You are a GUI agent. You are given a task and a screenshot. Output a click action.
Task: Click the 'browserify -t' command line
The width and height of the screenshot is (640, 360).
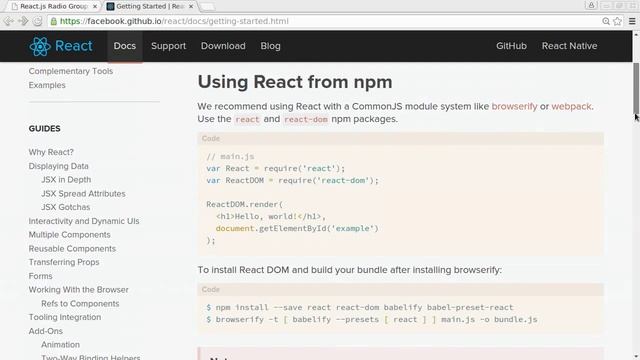coord(372,320)
